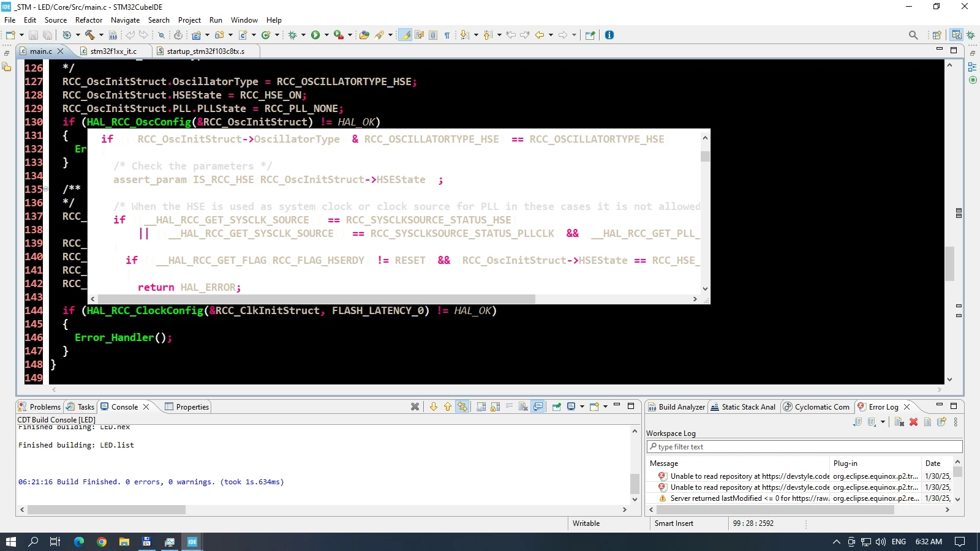The width and height of the screenshot is (980, 551).
Task: Click the Open Element toolbar icon
Action: click(x=364, y=35)
